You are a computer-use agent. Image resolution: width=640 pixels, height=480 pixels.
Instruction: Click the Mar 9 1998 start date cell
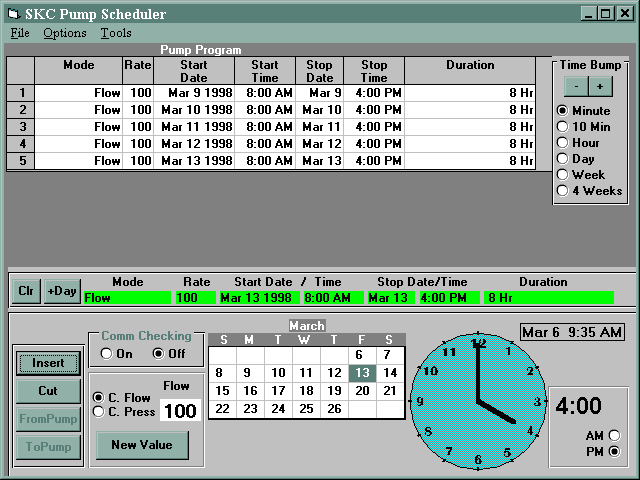pyautogui.click(x=194, y=93)
